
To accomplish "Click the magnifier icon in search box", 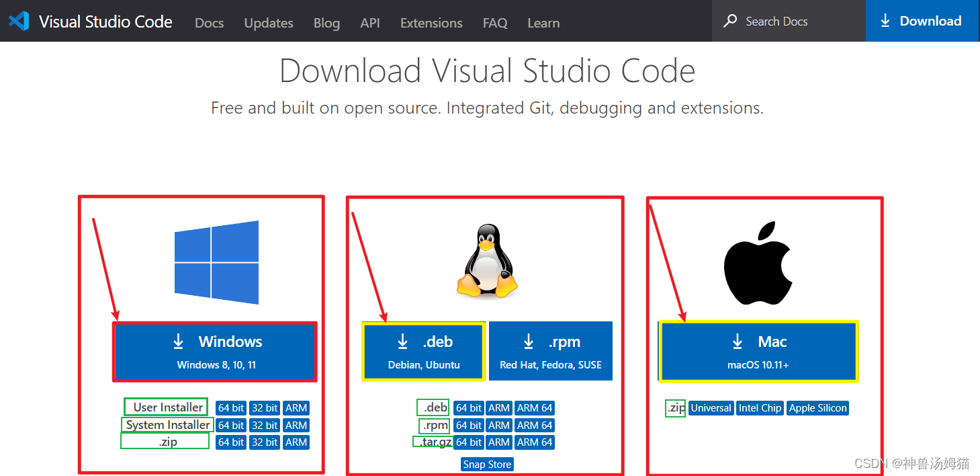I will [x=729, y=22].
